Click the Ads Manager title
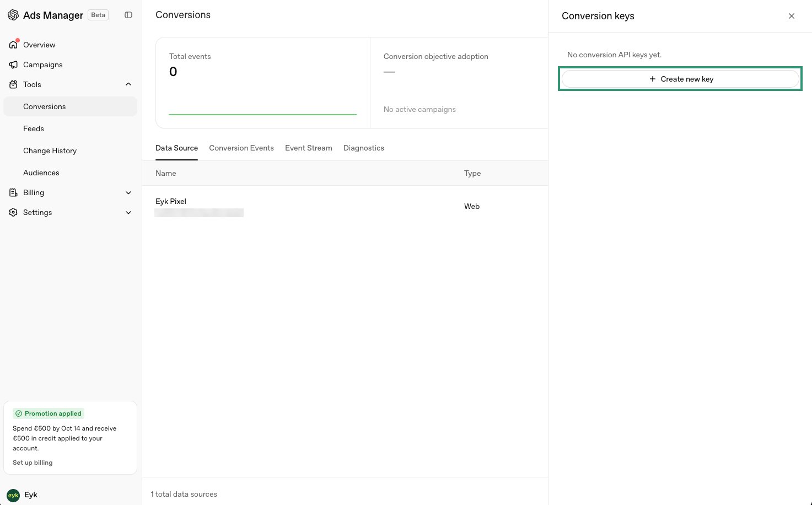Image resolution: width=812 pixels, height=505 pixels. pyautogui.click(x=53, y=15)
